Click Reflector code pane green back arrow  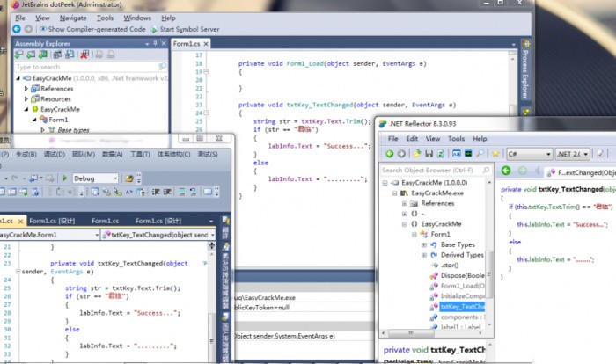(x=506, y=171)
